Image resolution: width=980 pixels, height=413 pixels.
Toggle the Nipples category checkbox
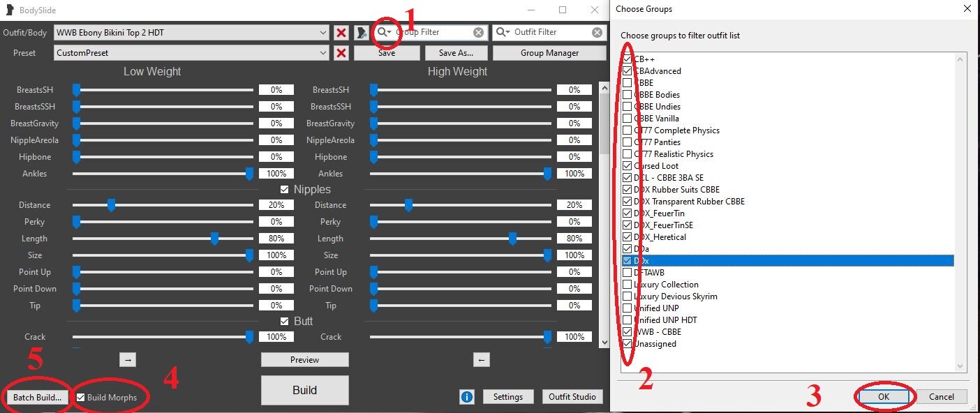[284, 190]
